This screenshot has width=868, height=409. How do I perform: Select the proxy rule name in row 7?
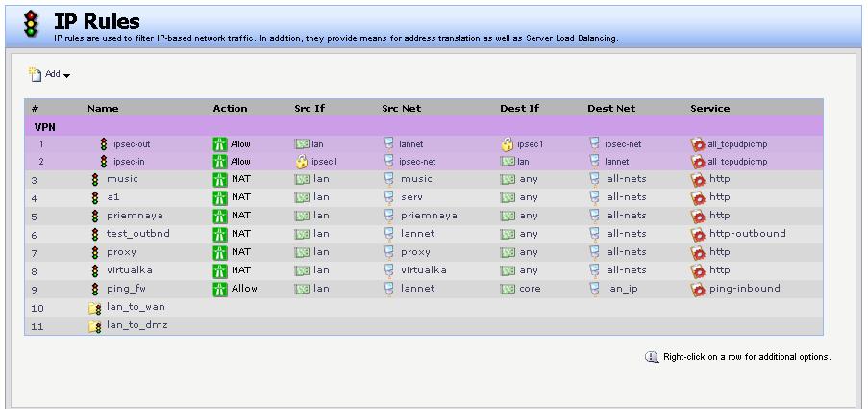121,252
